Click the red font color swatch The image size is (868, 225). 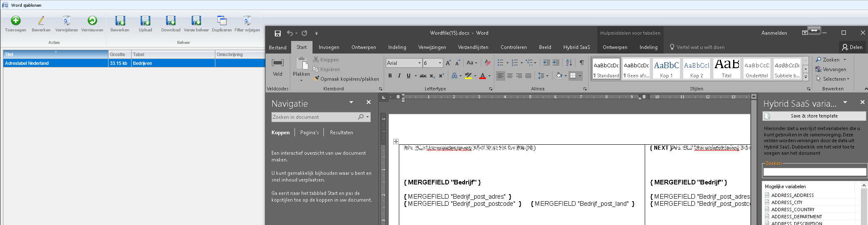click(483, 76)
